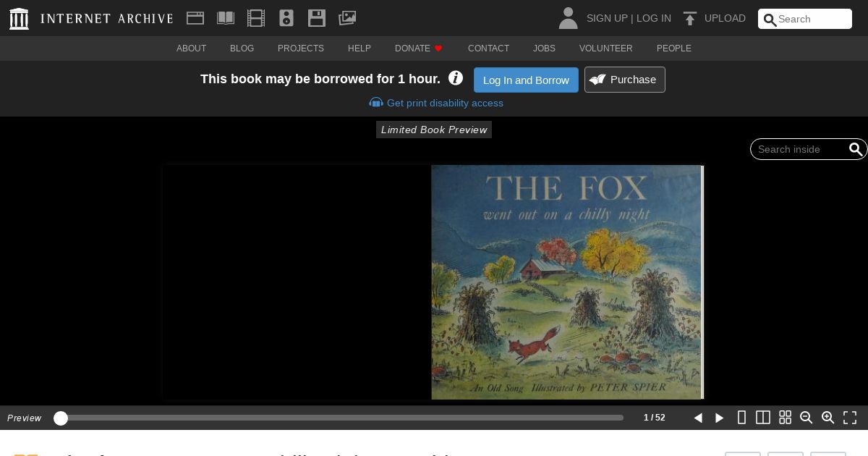The width and height of the screenshot is (868, 456).
Task: Click the red Donate heart icon
Action: pos(438,48)
